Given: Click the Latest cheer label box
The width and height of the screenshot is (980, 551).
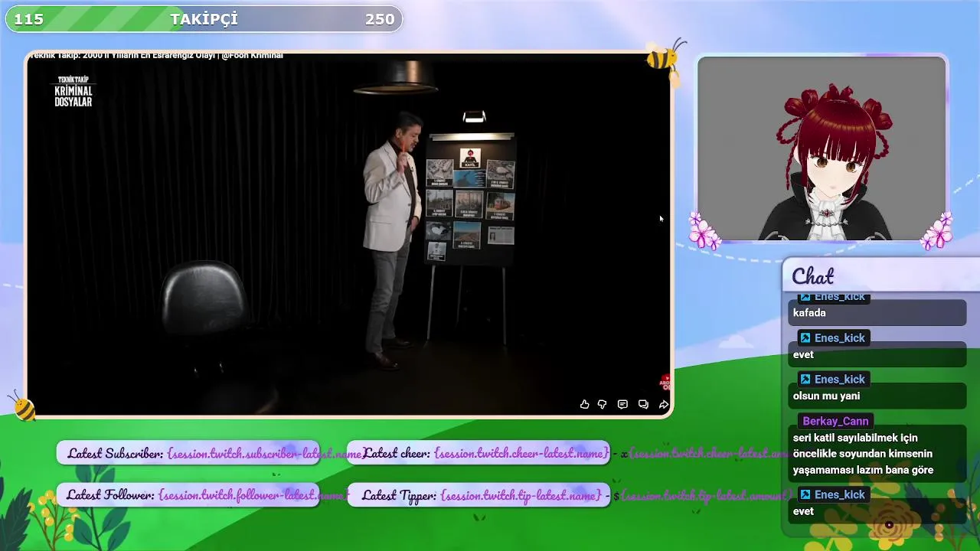Looking at the screenshot, I should click(479, 453).
